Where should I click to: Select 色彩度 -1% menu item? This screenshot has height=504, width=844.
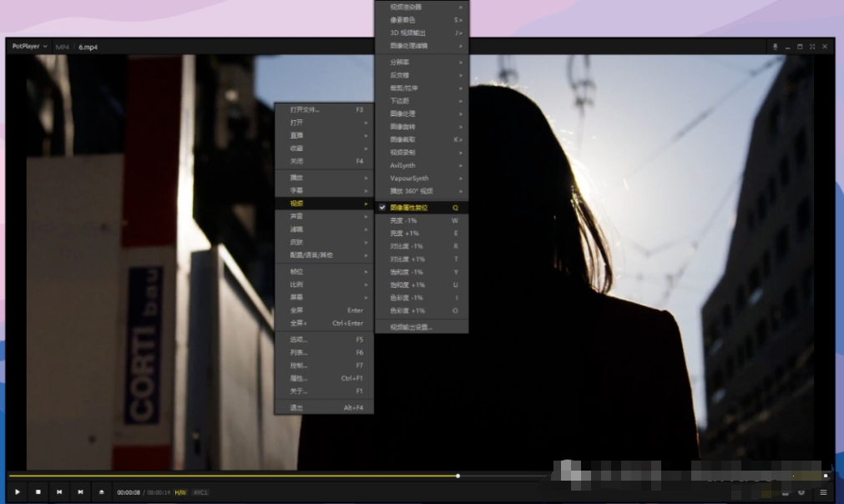(422, 298)
